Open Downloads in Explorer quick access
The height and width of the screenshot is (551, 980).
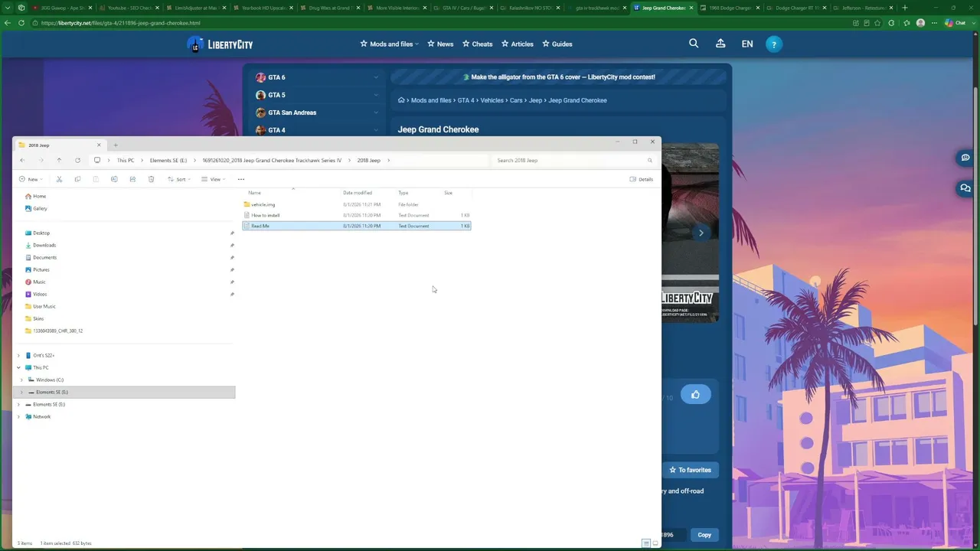click(x=44, y=245)
